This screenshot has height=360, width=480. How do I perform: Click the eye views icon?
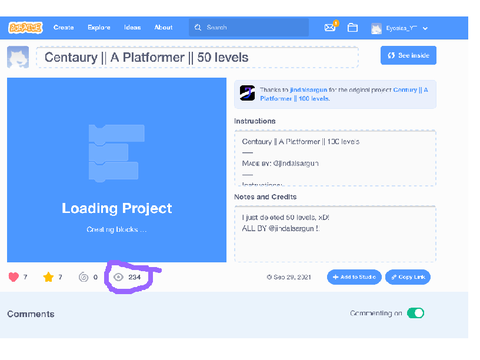[x=118, y=277]
